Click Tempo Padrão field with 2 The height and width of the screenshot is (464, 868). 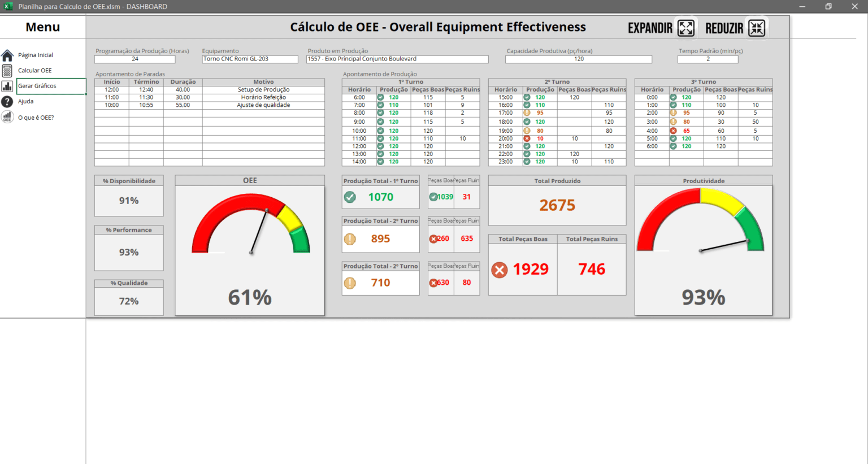(708, 59)
